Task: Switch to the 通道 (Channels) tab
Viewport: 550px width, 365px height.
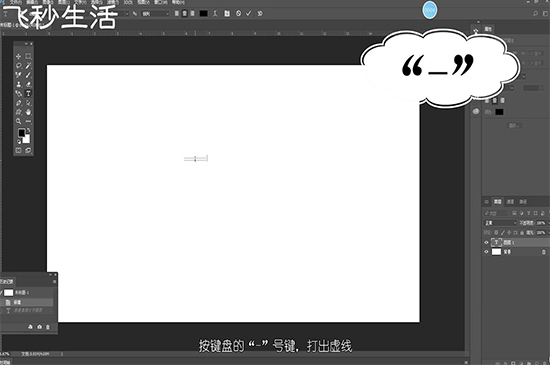Action: tap(510, 202)
